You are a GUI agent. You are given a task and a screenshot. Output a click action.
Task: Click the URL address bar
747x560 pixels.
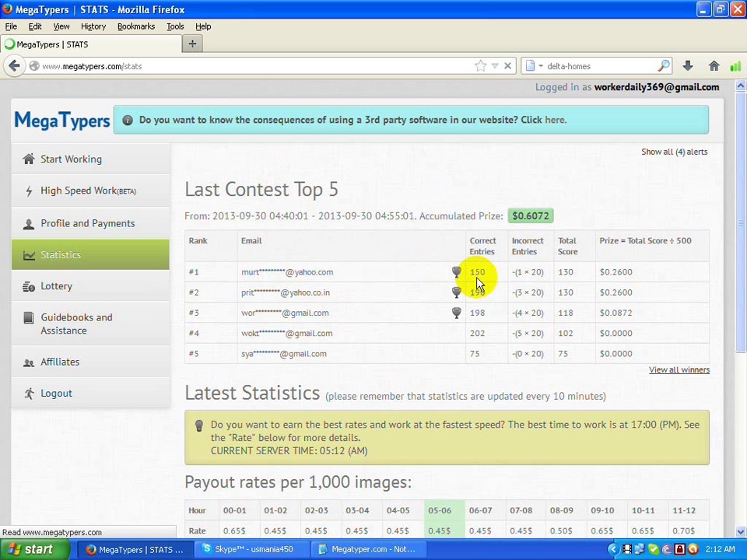tap(258, 66)
